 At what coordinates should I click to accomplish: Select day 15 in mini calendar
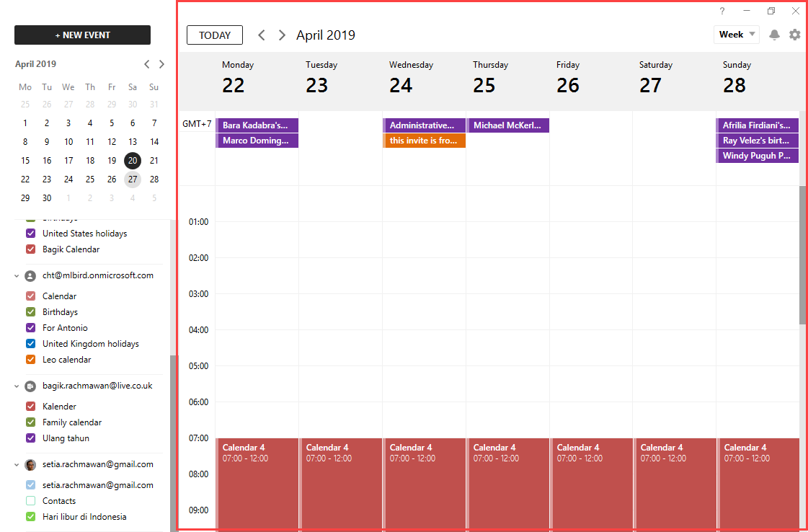(25, 160)
